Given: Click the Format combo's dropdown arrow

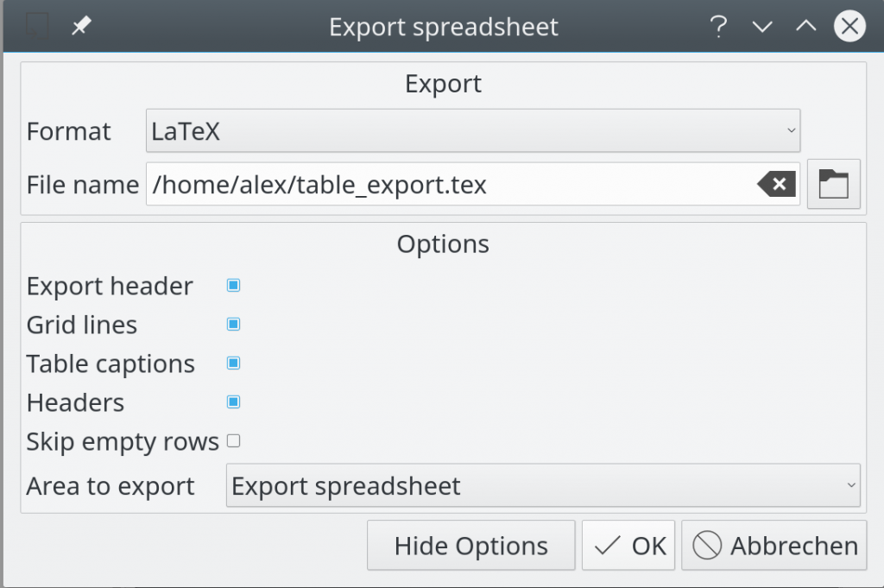Looking at the screenshot, I should 791,130.
